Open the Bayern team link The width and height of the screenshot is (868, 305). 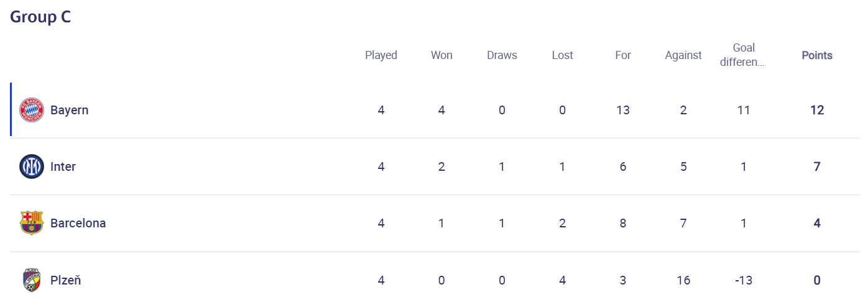tap(69, 110)
